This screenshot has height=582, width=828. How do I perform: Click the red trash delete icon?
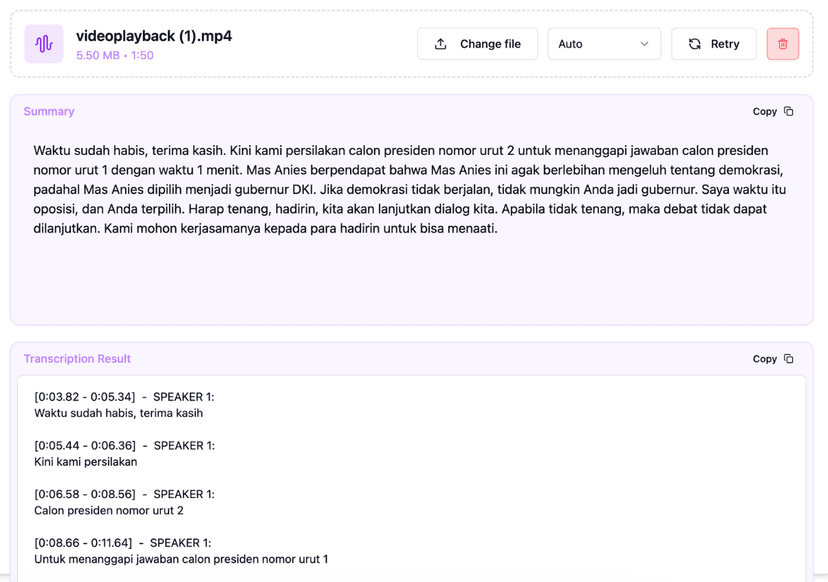point(782,43)
